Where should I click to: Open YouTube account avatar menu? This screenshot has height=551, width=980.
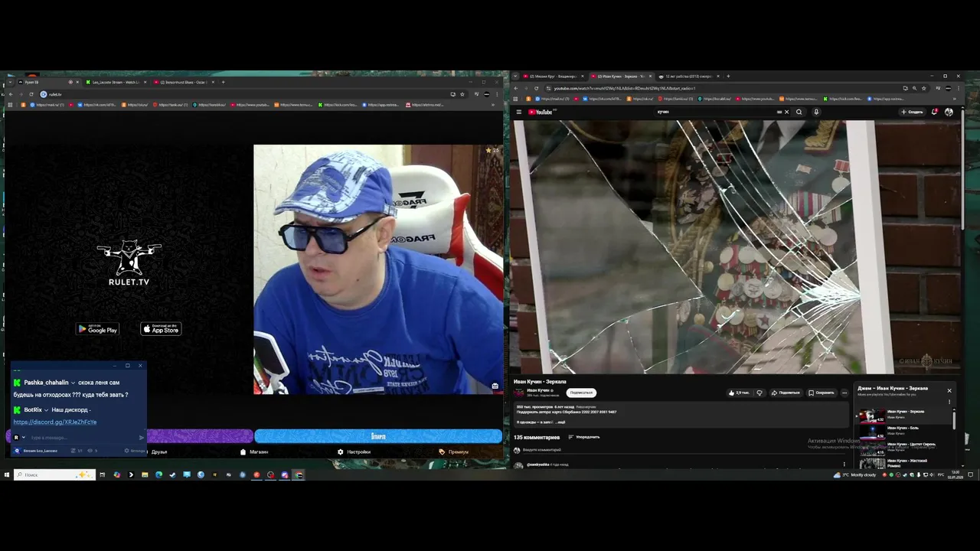(x=949, y=112)
